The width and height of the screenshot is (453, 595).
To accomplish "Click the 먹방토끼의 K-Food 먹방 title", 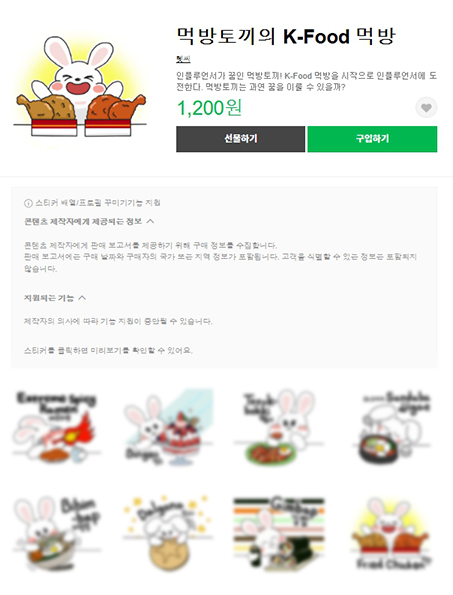I will [286, 36].
